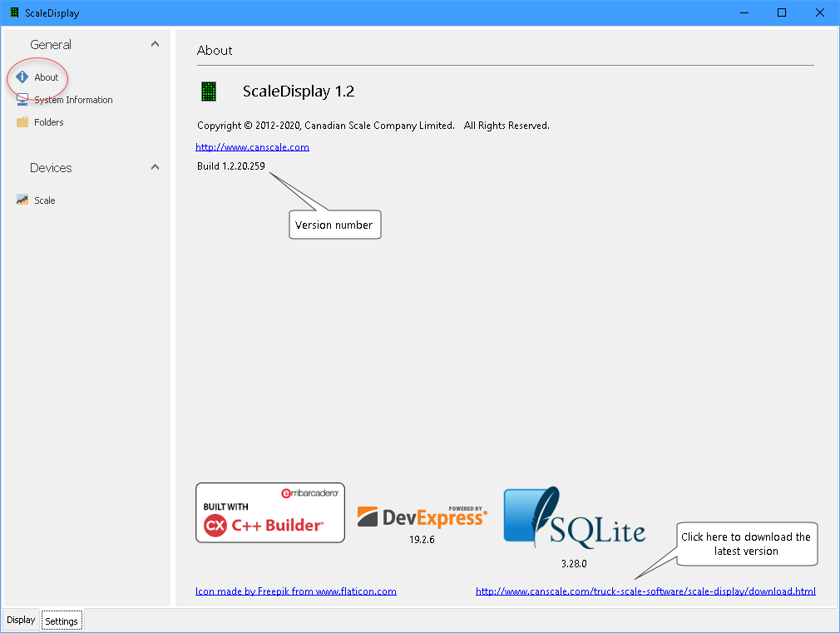Click the Scale device chart icon
This screenshot has width=840, height=633.
(x=22, y=200)
